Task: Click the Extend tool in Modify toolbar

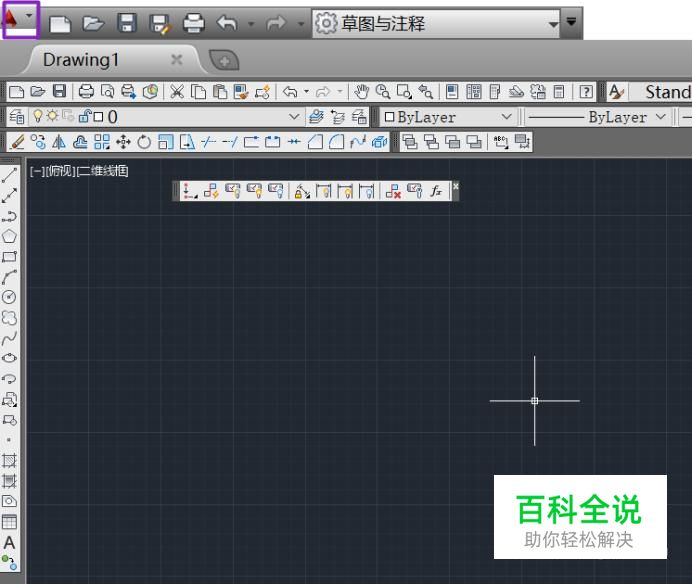Action: coord(229,142)
